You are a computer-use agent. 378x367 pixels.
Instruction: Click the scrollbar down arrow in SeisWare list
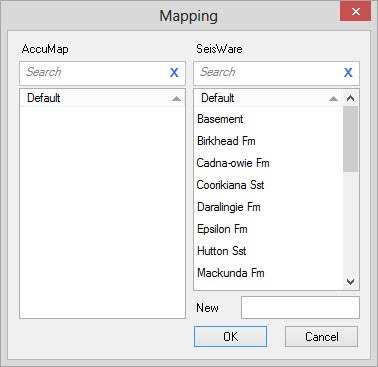click(x=350, y=282)
